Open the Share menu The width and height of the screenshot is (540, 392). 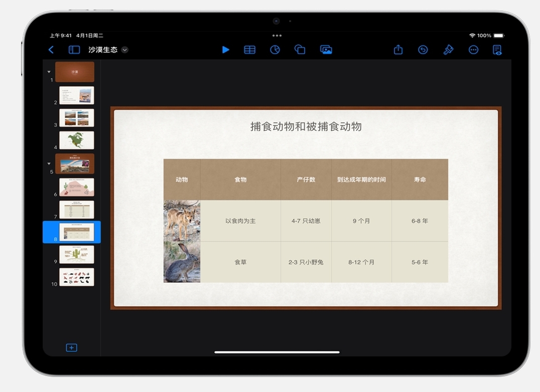(398, 50)
